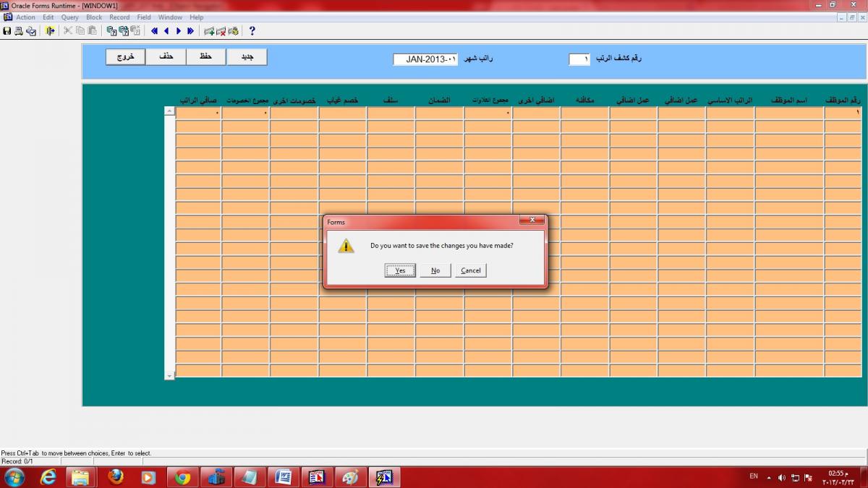Viewport: 868px width, 488px height.
Task: Click the grid scrollbar's down arrow
Action: (169, 376)
